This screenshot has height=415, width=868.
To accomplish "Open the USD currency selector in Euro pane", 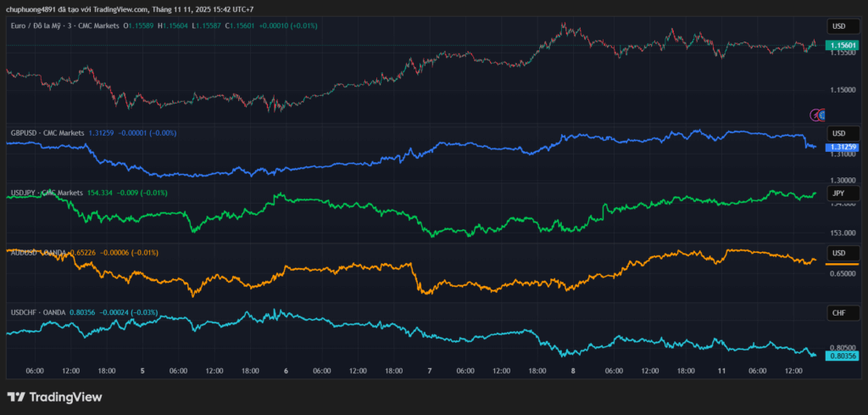I will pos(843,26).
